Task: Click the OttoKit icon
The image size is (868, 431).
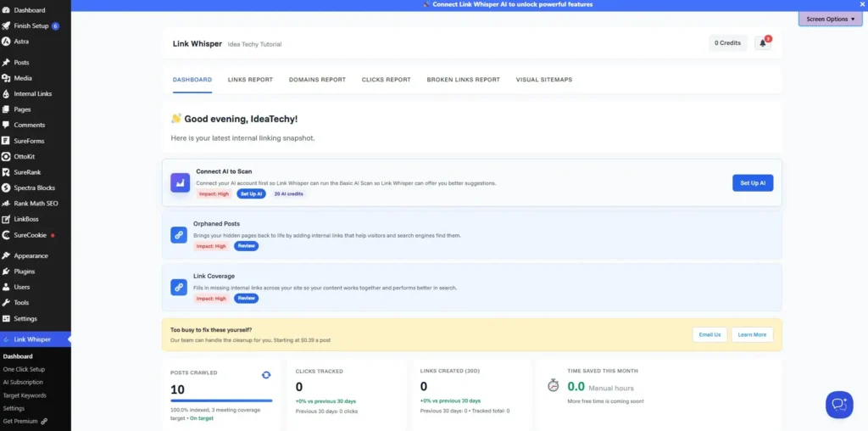Action: coord(6,156)
